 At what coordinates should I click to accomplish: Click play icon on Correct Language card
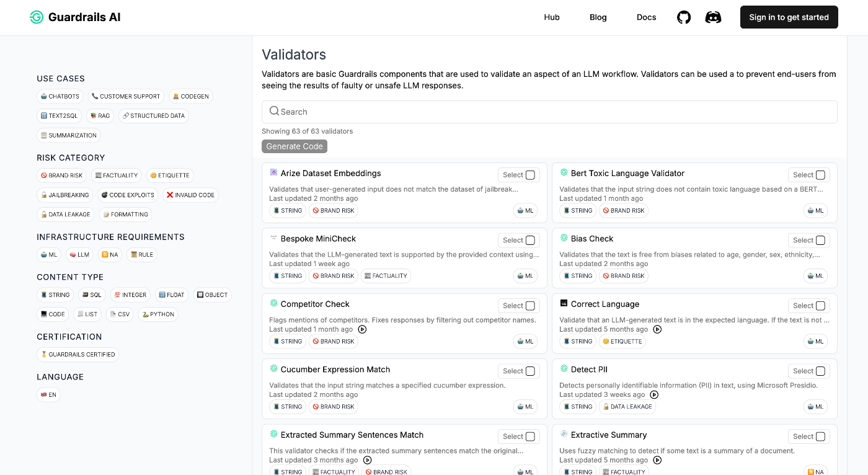pyautogui.click(x=658, y=329)
